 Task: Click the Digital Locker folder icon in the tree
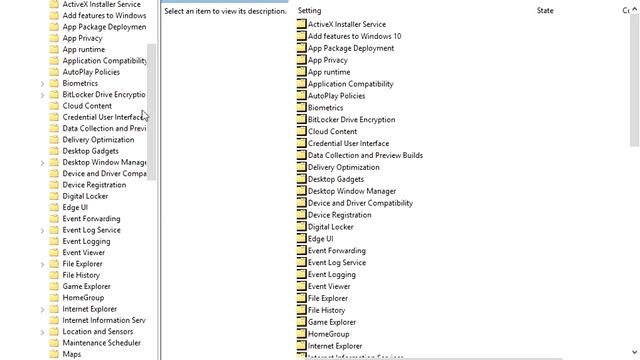click(54, 196)
